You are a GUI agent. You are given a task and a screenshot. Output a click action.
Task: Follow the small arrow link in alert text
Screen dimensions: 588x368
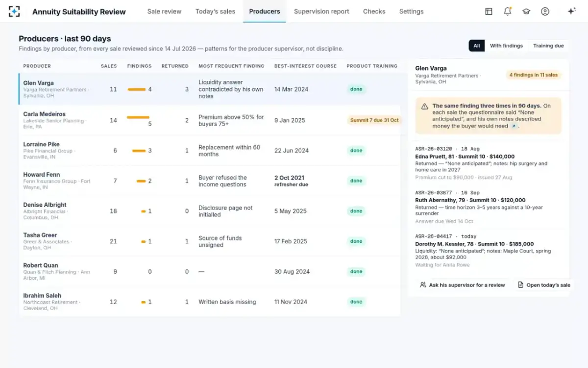point(514,126)
